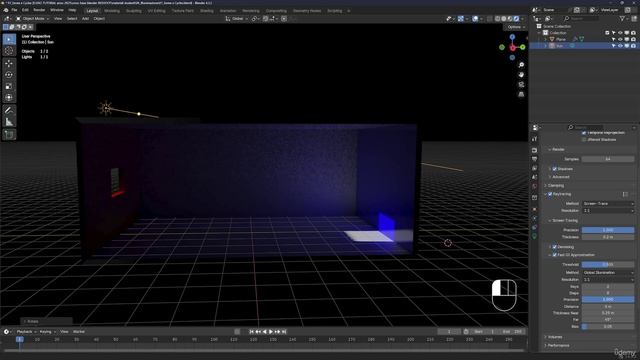This screenshot has width=640, height=360.
Task: Expand the Volumes panel
Action: point(554,337)
